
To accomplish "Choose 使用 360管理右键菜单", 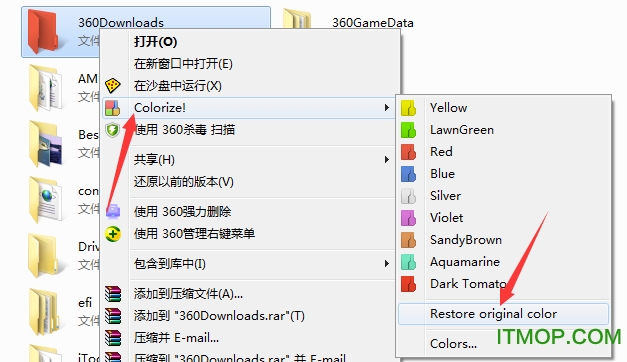I will [194, 233].
